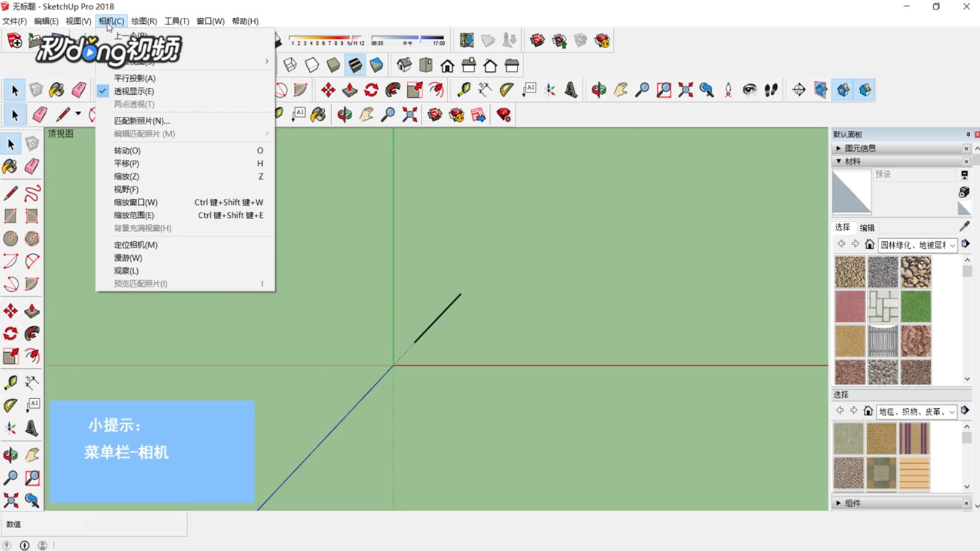Open the 编辑(E) menu
Screen dimensions: 980x551
click(x=46, y=21)
